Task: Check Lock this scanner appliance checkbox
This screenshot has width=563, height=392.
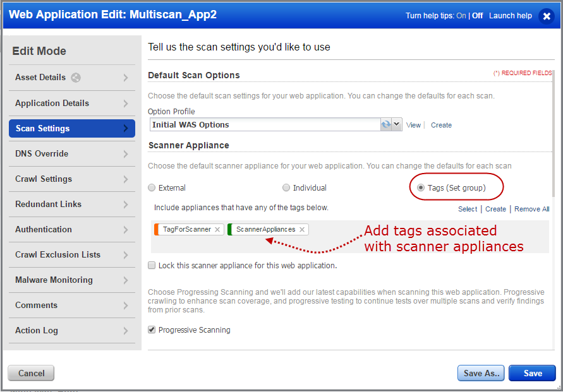Action: coord(152,265)
